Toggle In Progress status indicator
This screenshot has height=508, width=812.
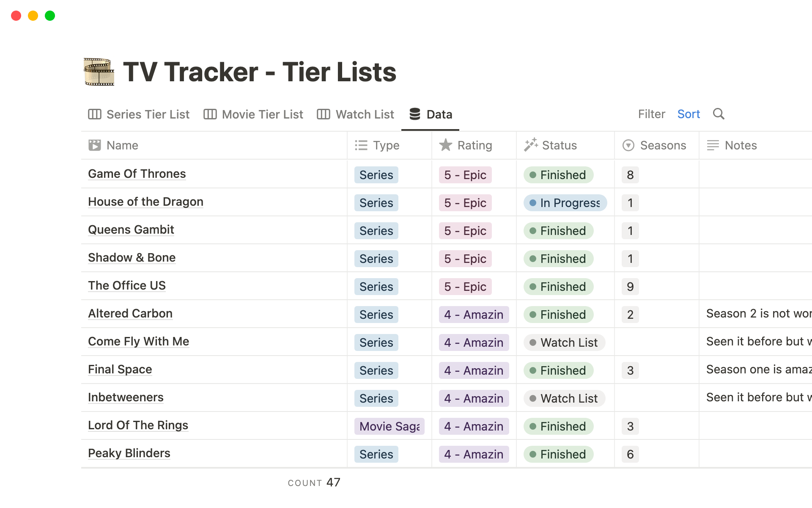(x=564, y=202)
